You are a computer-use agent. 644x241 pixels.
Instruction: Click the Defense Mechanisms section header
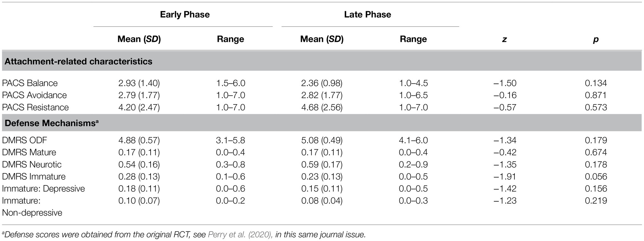point(52,123)
